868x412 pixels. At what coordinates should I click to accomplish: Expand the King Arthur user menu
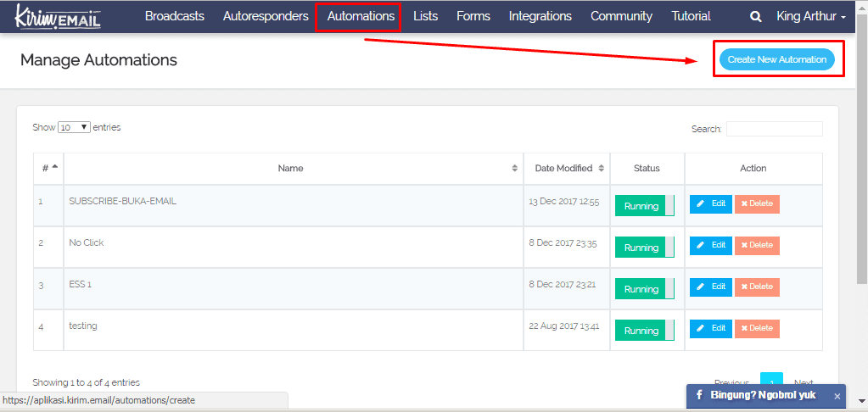pyautogui.click(x=810, y=16)
